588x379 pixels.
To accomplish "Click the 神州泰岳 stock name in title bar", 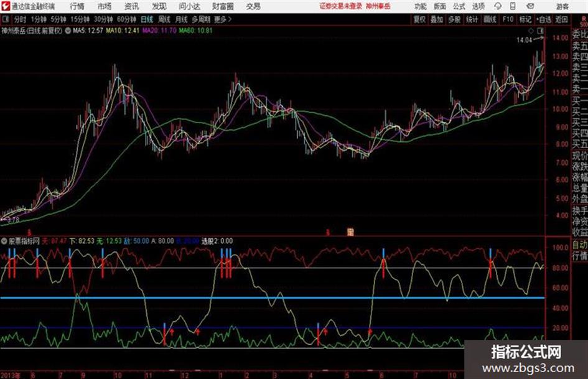I will [378, 6].
